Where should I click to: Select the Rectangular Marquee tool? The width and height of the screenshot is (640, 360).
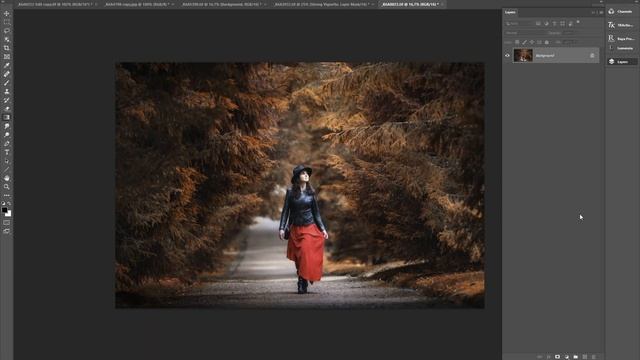tap(7, 22)
